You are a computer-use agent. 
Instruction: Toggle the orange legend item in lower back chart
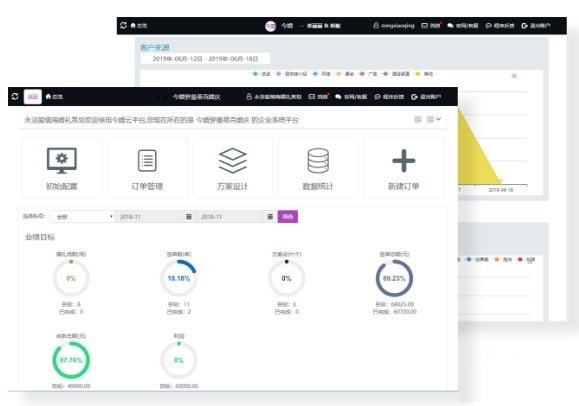(503, 259)
